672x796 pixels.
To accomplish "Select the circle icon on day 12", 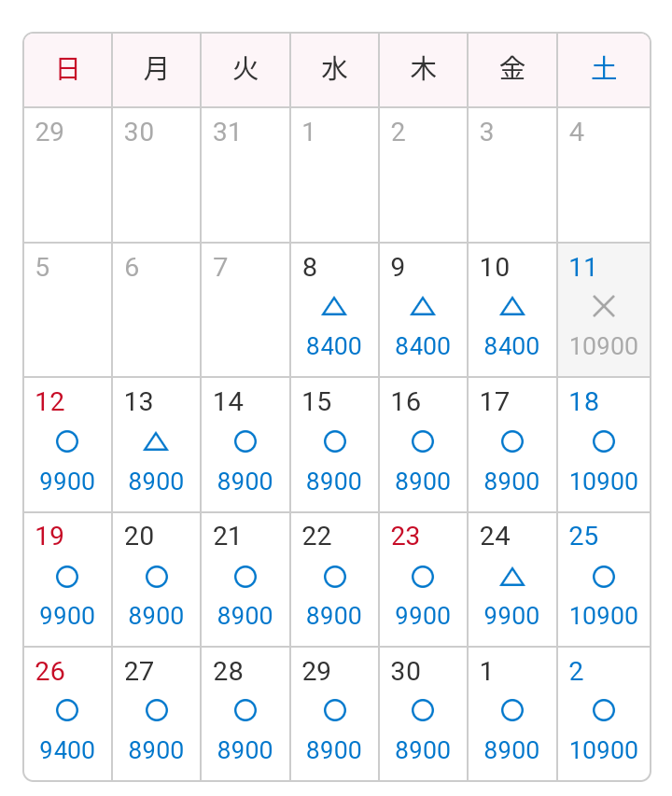I will tap(67, 441).
